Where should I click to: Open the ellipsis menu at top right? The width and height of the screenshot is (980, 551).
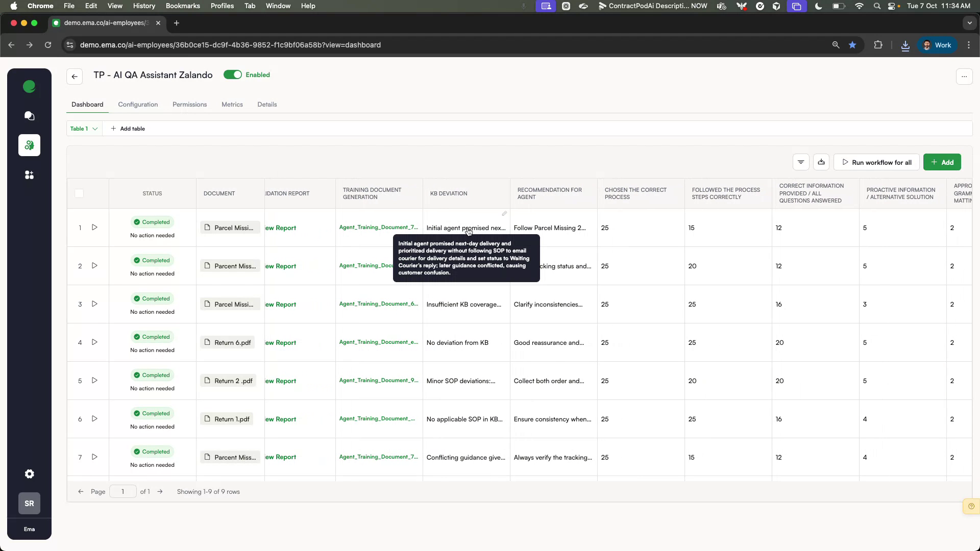965,76
